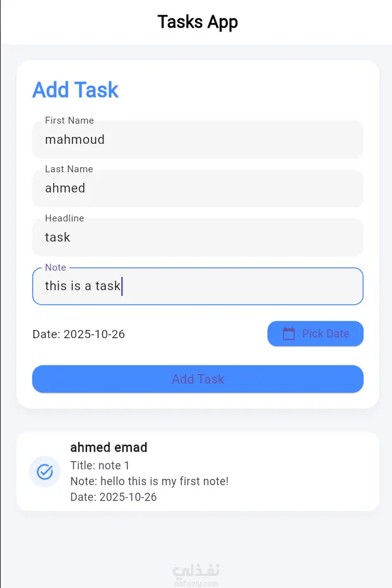Click the Headline label above its input
The height and width of the screenshot is (588, 392).
(x=64, y=218)
